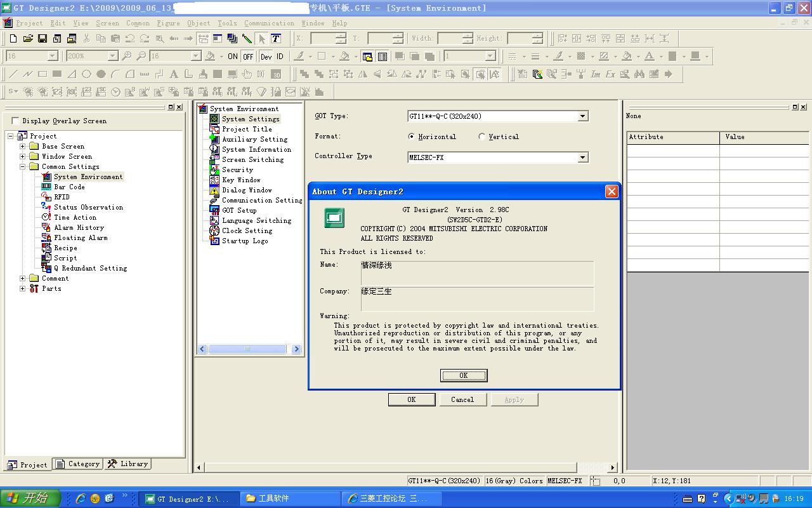Open the GOT Type dropdown
Image resolution: width=812 pixels, height=508 pixels.
point(582,116)
